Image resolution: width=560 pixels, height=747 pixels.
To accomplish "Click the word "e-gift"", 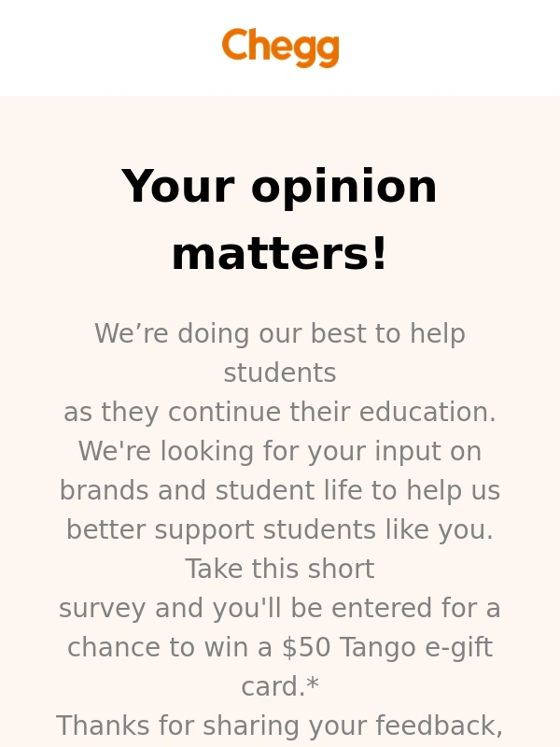I will (x=457, y=648).
